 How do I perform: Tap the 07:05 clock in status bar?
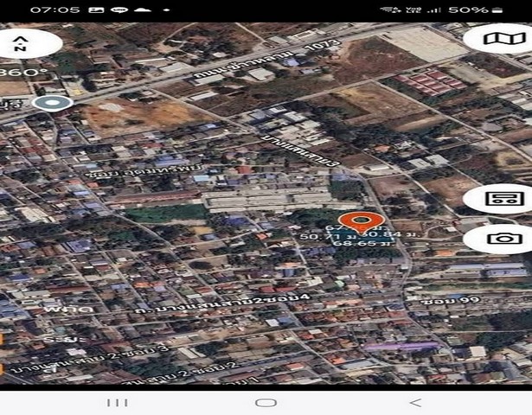[55, 10]
